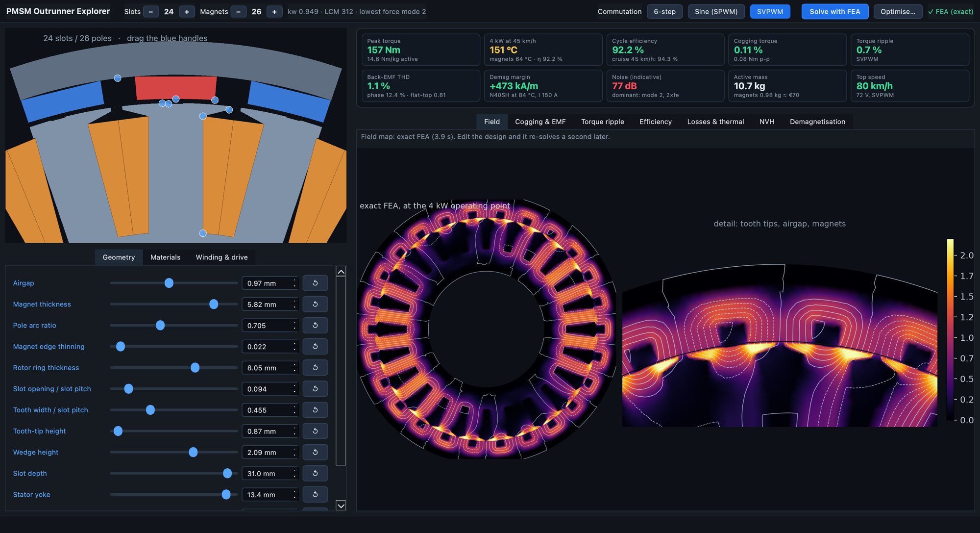This screenshot has width=980, height=533.
Task: Reset the Magnet thickness value
Action: (x=315, y=304)
